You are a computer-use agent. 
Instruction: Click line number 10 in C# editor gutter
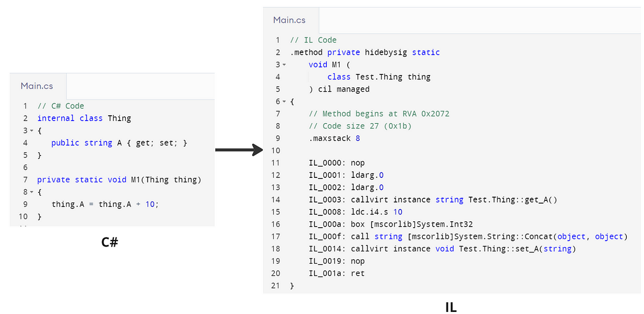(23, 217)
